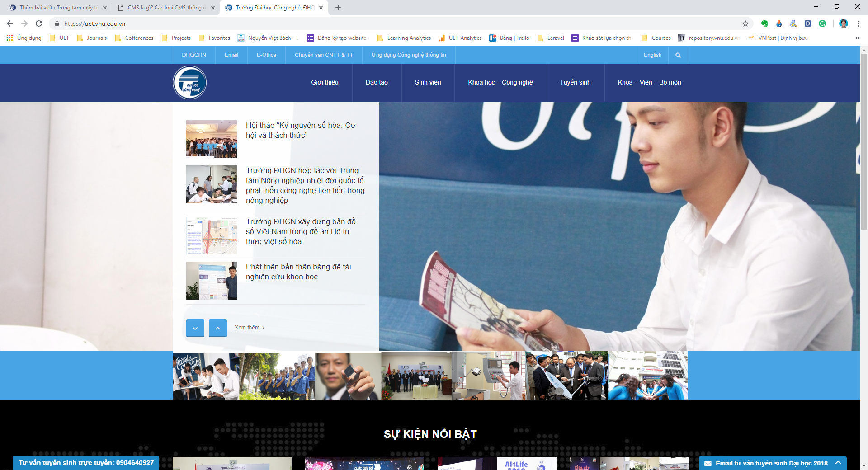
Task: Click the UET university logo
Action: tap(189, 83)
